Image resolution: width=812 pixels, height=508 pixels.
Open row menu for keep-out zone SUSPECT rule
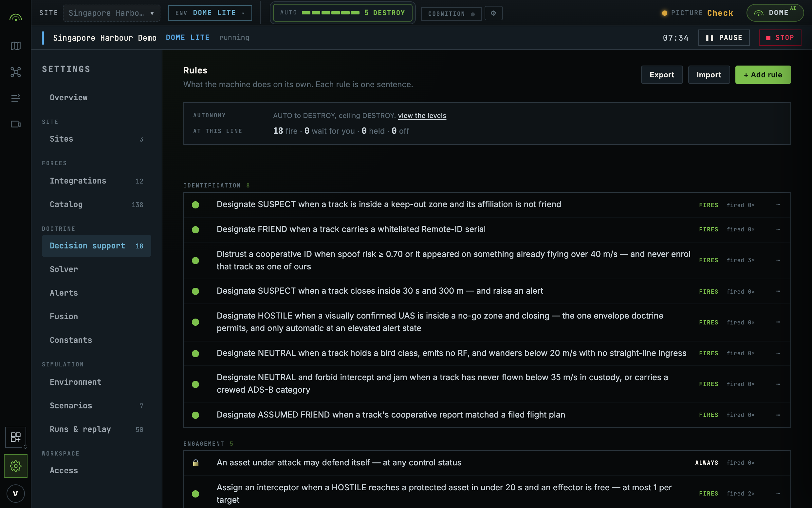[778, 205]
